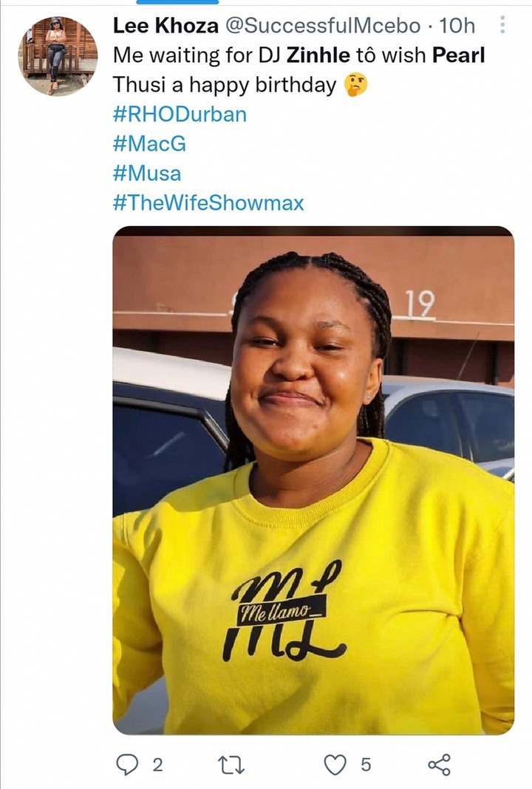
Task: Click the reply count 2
Action: [157, 765]
